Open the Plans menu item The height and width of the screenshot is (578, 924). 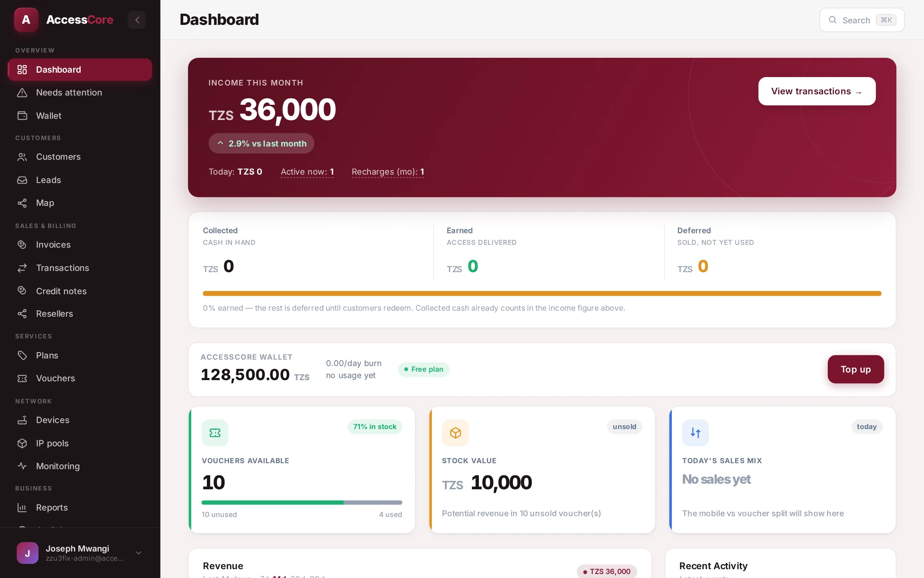click(x=80, y=356)
